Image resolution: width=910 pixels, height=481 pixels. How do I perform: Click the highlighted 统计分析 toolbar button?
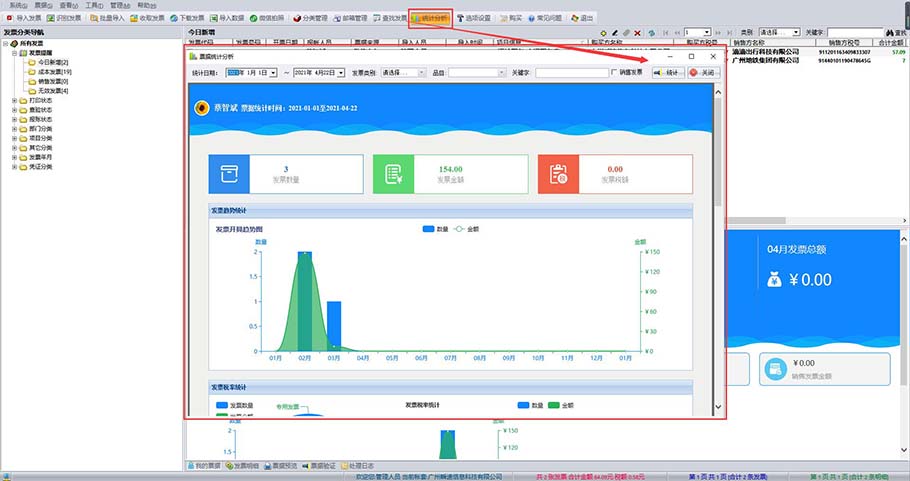click(430, 18)
